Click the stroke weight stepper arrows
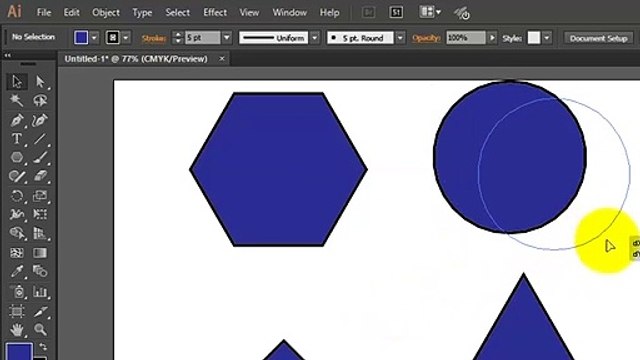 (178, 38)
